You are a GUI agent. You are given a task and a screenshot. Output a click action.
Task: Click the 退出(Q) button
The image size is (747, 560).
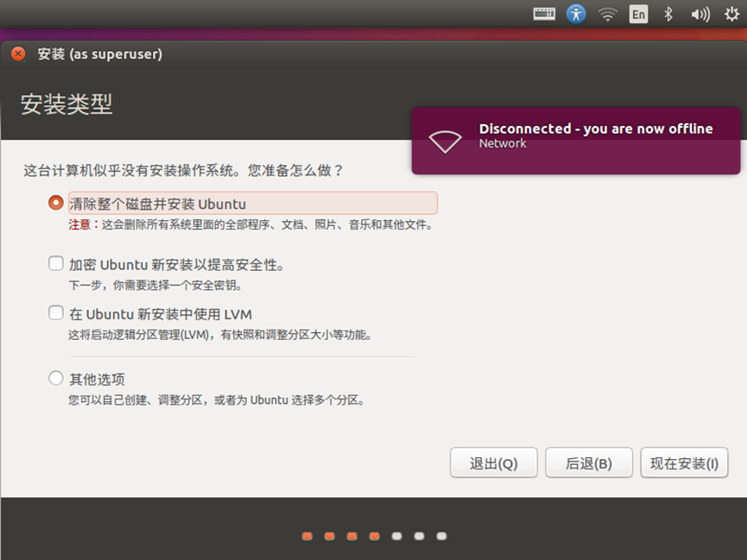pyautogui.click(x=494, y=462)
